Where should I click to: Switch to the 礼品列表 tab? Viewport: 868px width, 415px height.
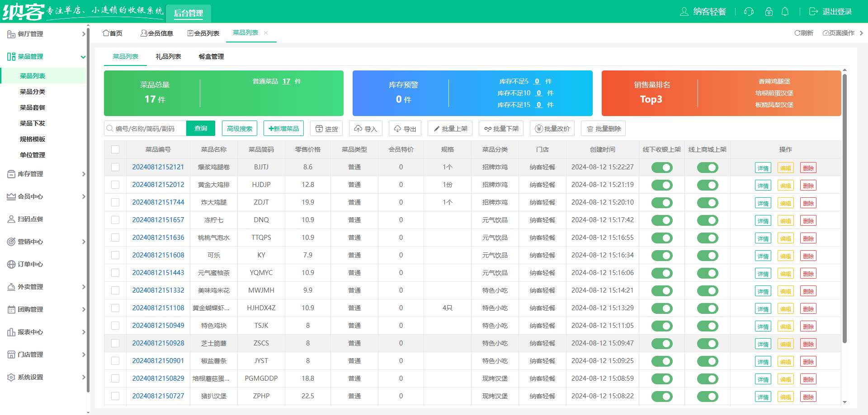coord(168,56)
